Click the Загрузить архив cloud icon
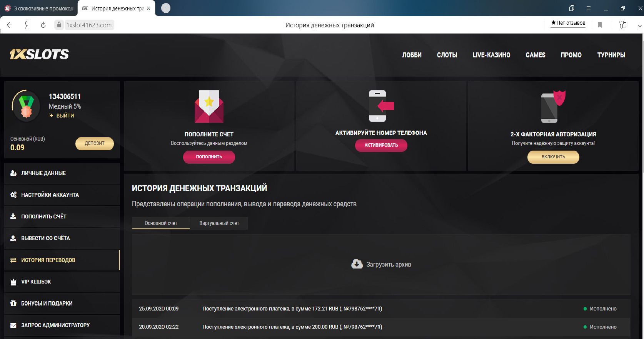644x339 pixels. (x=357, y=264)
